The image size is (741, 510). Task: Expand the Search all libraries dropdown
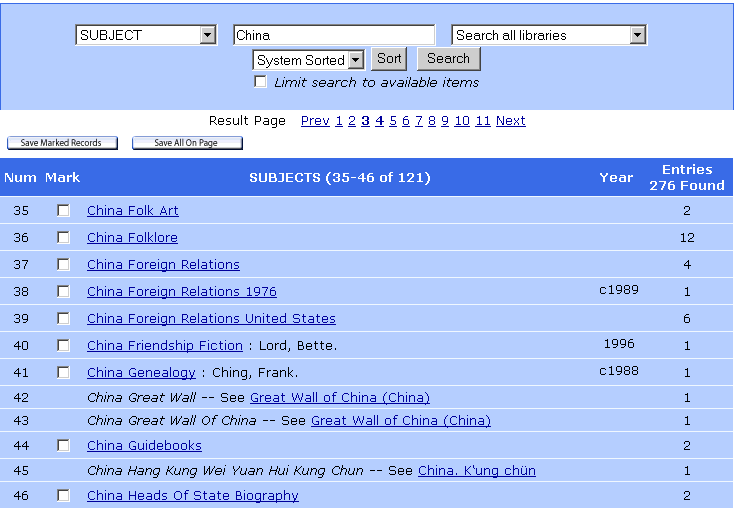point(549,35)
